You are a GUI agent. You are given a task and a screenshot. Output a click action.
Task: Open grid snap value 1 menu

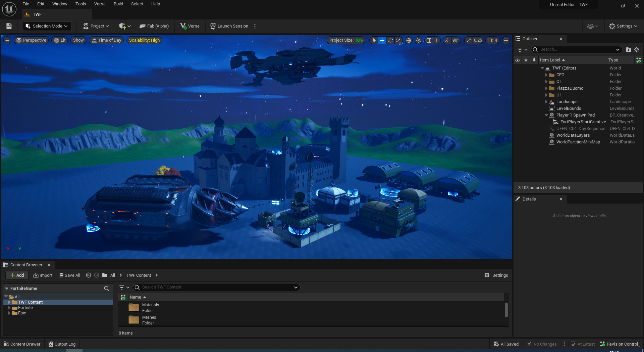pyautogui.click(x=436, y=40)
